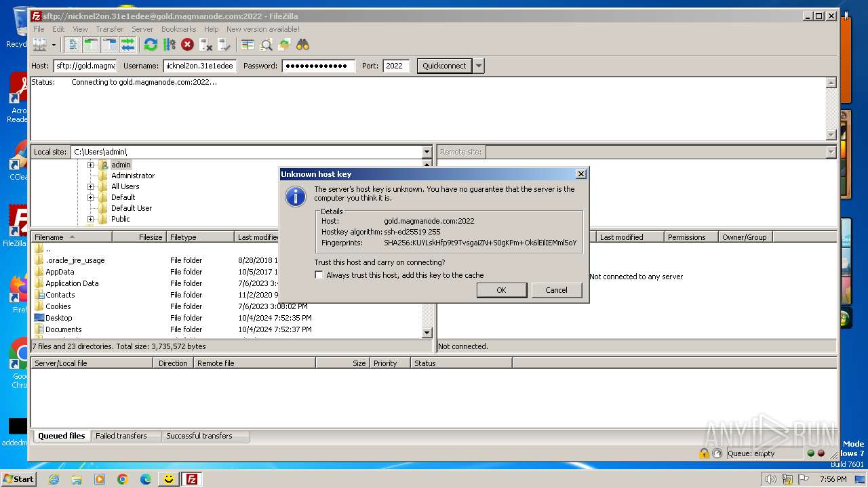Toggle the transfer queue display
The image size is (868, 488).
(x=127, y=45)
